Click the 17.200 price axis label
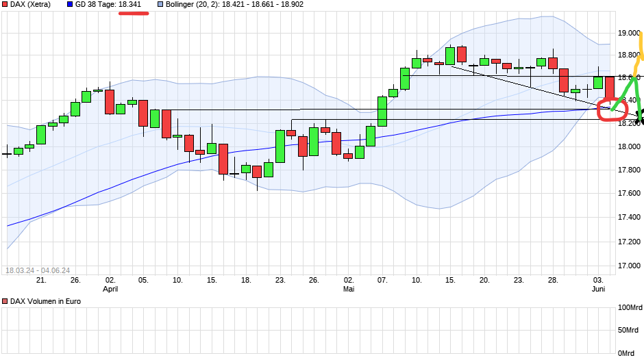644x360 pixels. [x=629, y=242]
